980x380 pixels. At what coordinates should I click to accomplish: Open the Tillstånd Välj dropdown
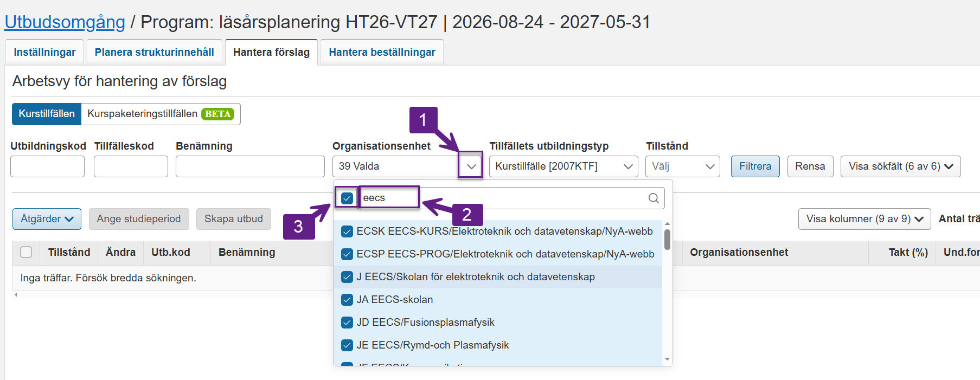click(x=682, y=166)
